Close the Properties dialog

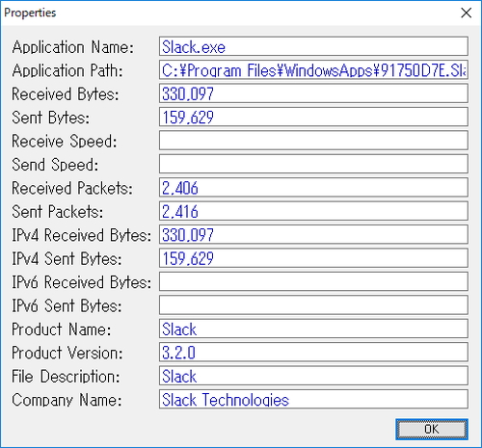(466, 13)
